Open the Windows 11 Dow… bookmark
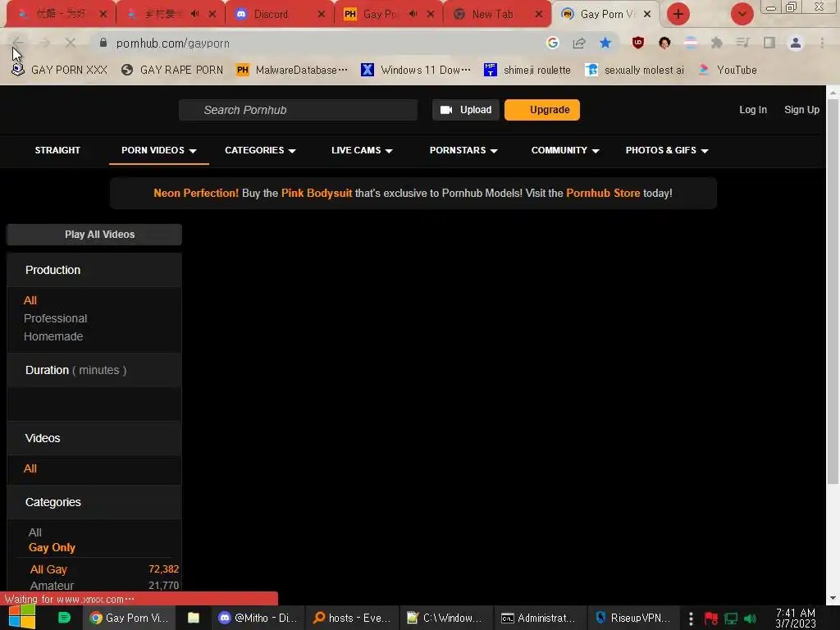840x630 pixels. pyautogui.click(x=416, y=71)
